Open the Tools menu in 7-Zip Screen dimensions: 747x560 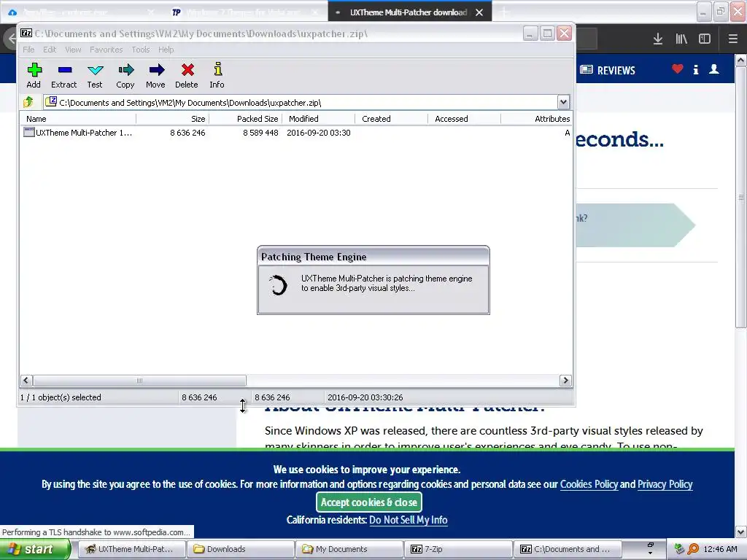pyautogui.click(x=141, y=50)
